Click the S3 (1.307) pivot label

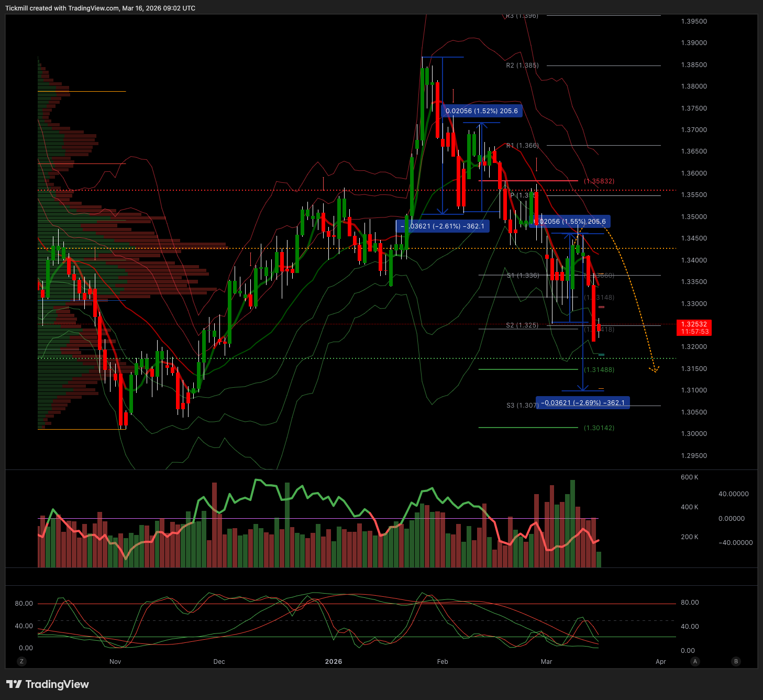click(522, 406)
